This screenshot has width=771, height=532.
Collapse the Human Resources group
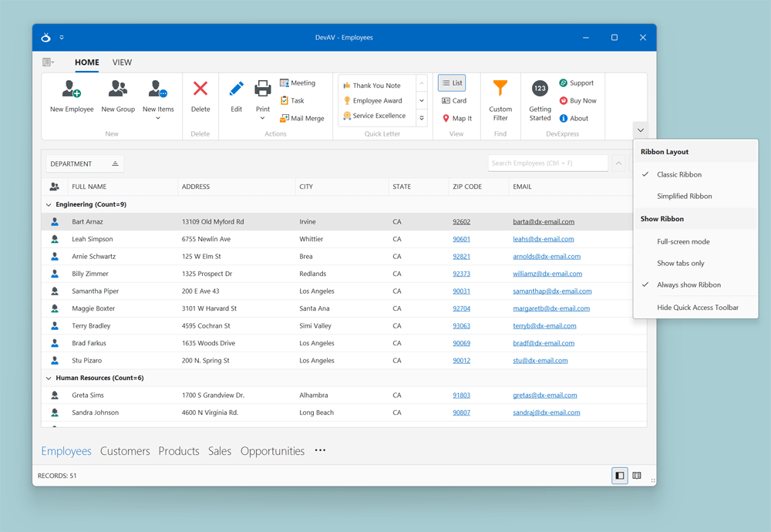[50, 378]
